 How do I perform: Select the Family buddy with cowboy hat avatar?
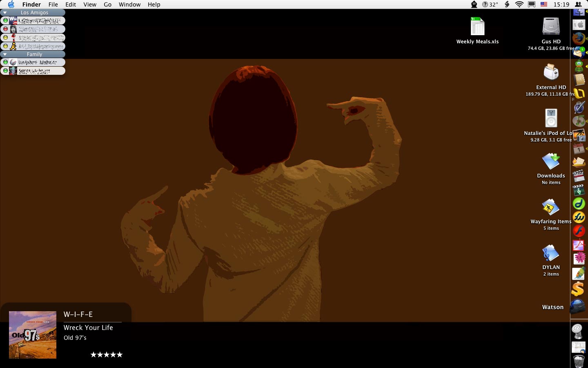coord(33,71)
